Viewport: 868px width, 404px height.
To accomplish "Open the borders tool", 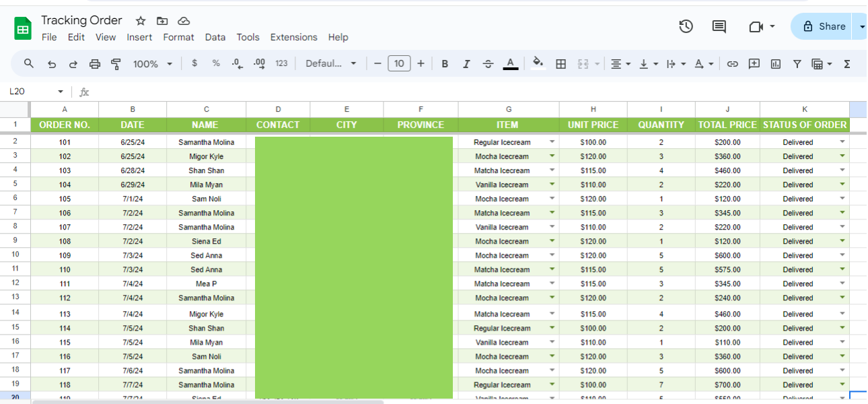I will coord(561,64).
